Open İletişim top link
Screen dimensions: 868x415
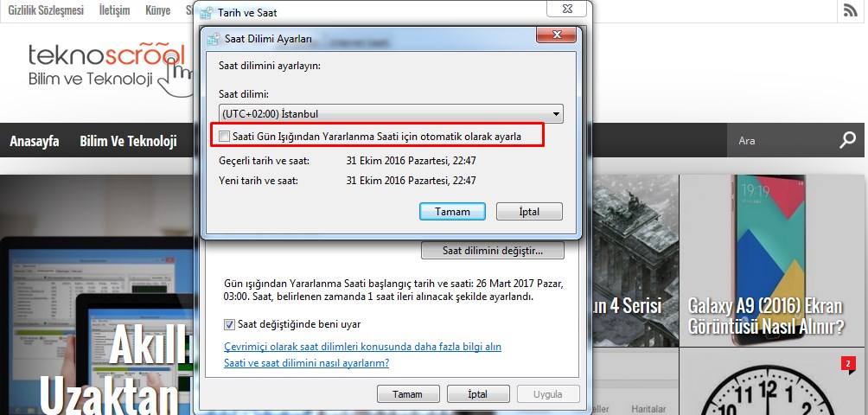[x=115, y=10]
